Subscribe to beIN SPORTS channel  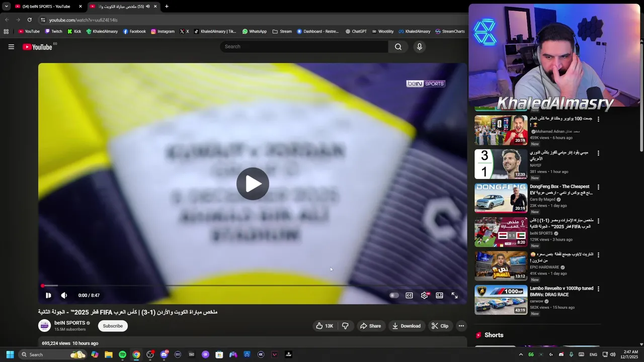click(x=113, y=326)
